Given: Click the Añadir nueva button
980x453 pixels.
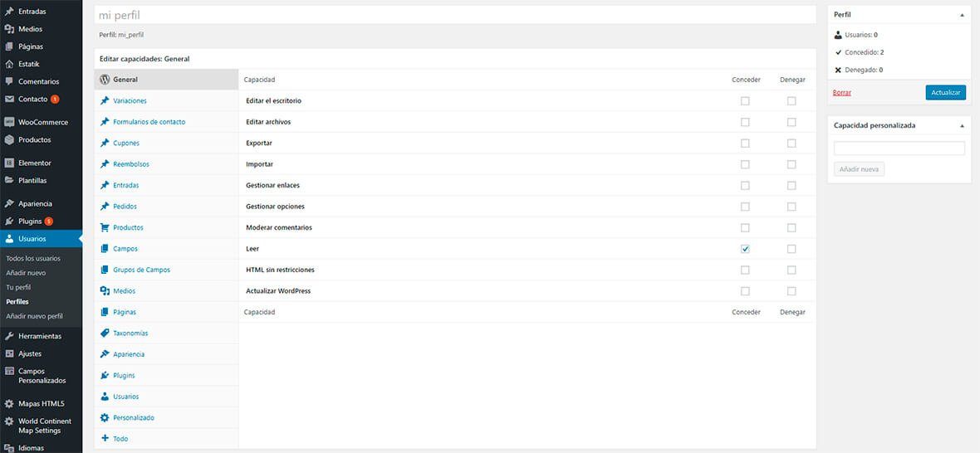Looking at the screenshot, I should coord(860,169).
